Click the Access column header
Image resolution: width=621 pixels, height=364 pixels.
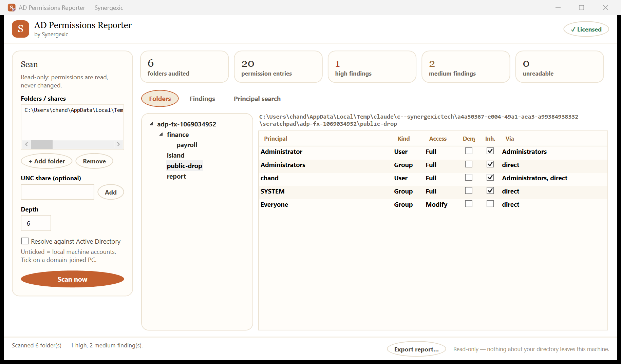click(x=437, y=139)
